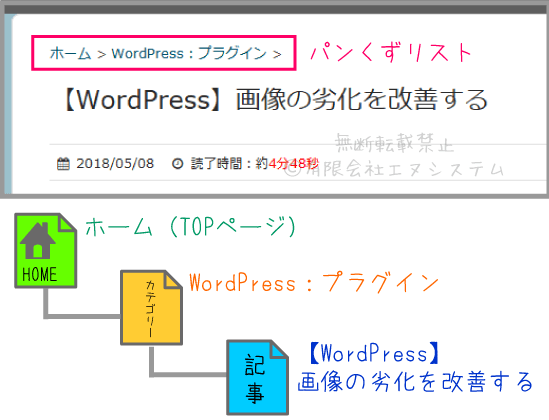
Task: Click the blue 記事 page icon
Action: [257, 377]
